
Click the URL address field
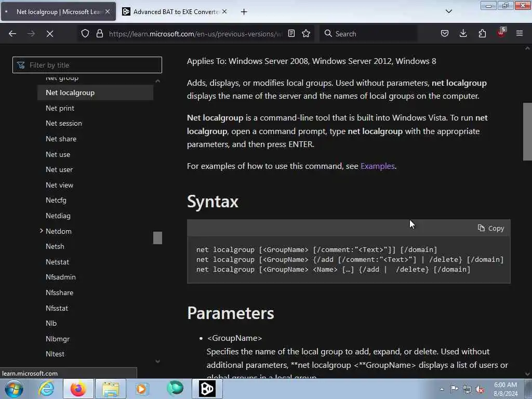[x=195, y=34]
